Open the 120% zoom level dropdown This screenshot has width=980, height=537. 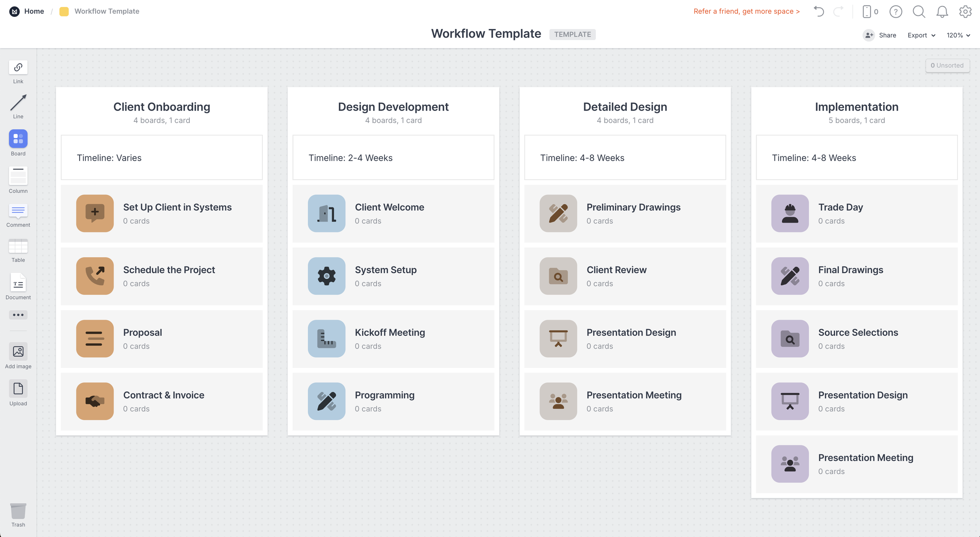pyautogui.click(x=959, y=35)
